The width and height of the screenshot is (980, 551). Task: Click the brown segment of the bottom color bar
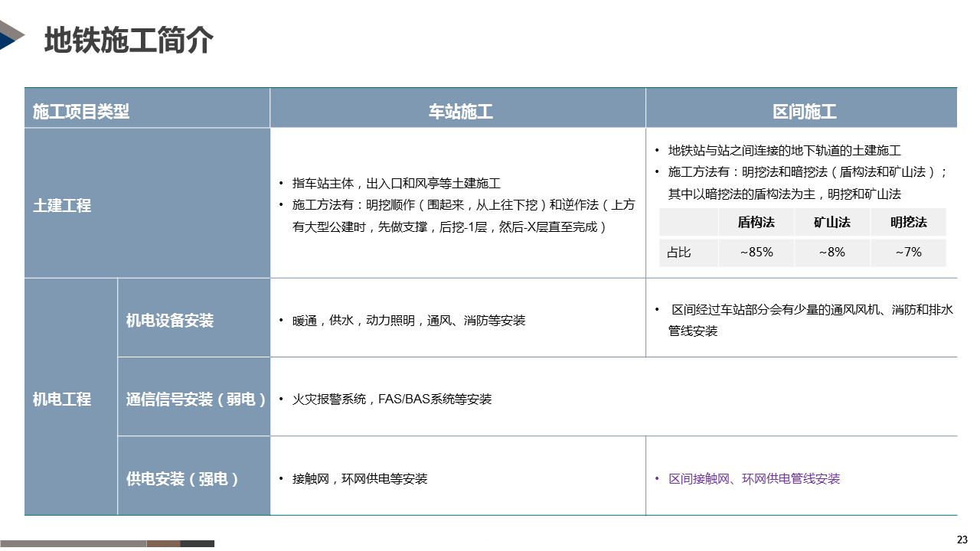[x=163, y=544]
